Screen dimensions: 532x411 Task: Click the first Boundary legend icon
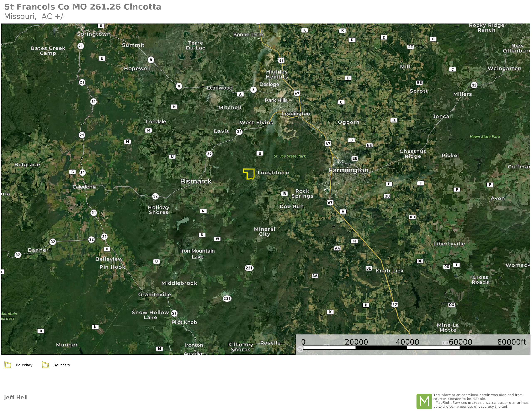click(8, 365)
